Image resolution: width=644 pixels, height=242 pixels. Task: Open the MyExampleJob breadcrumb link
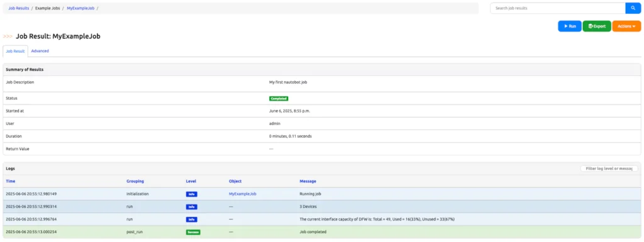(80, 8)
